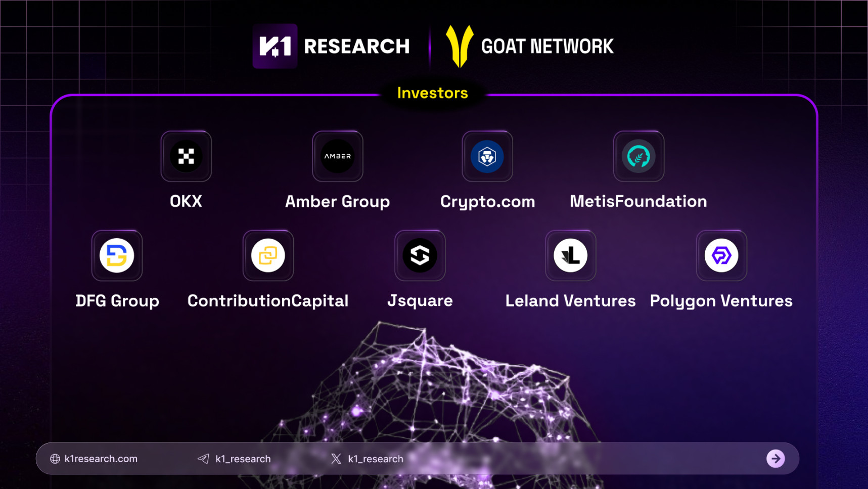Open the k1research.com website link
The image size is (868, 489).
(x=101, y=459)
